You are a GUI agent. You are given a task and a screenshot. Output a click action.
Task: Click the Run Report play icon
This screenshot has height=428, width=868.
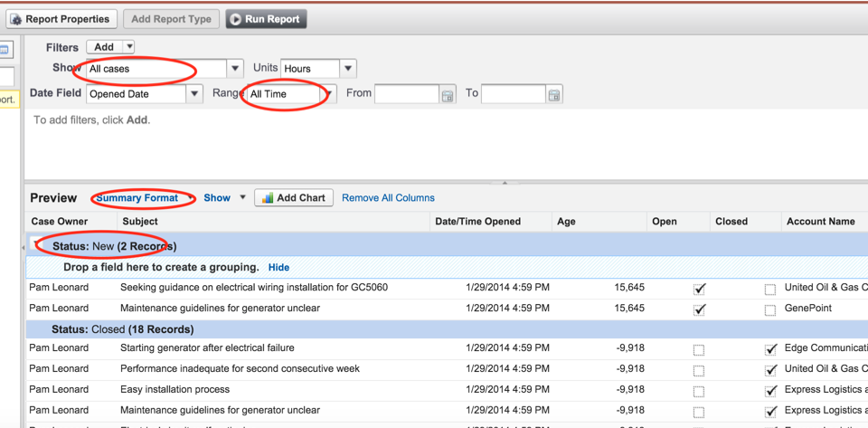(235, 19)
